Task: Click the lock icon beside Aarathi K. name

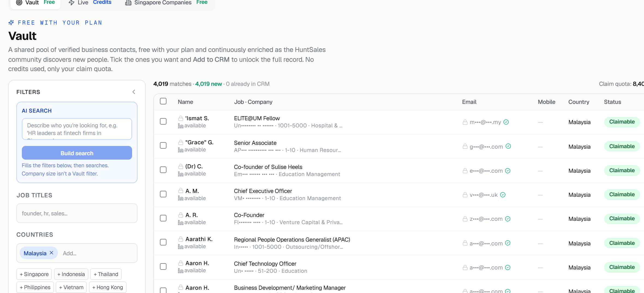Action: point(181,239)
